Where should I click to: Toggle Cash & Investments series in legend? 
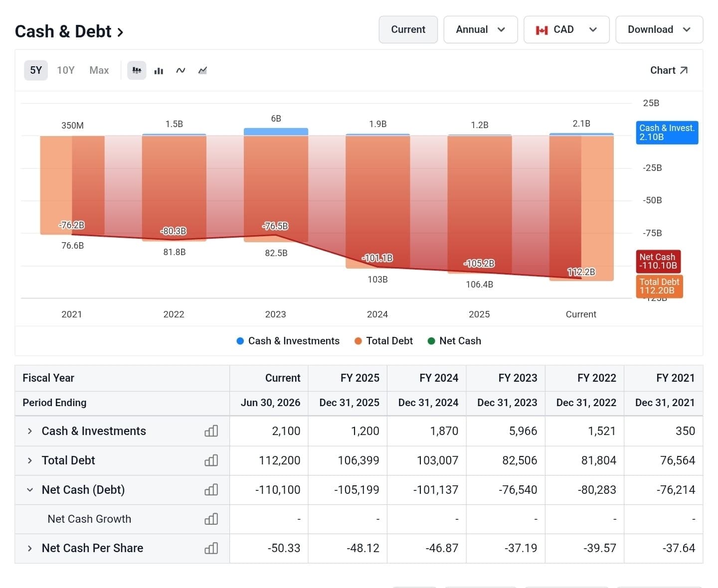(288, 341)
